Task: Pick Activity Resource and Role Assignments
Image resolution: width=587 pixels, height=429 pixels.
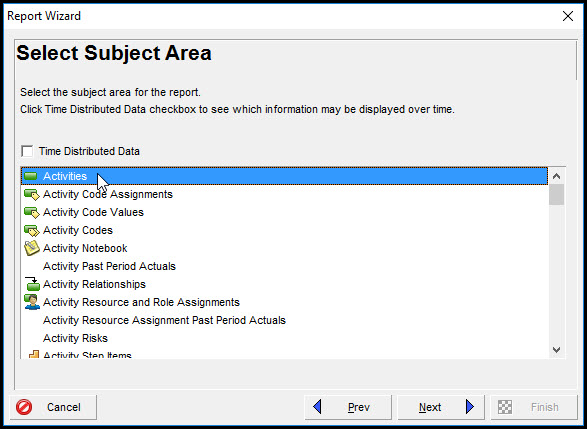Action: (284, 302)
